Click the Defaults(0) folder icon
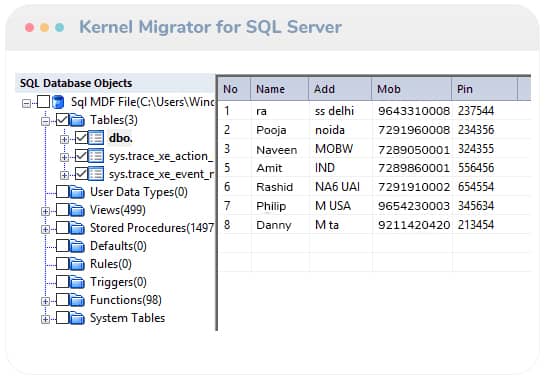This screenshot has height=380, width=545. point(77,246)
